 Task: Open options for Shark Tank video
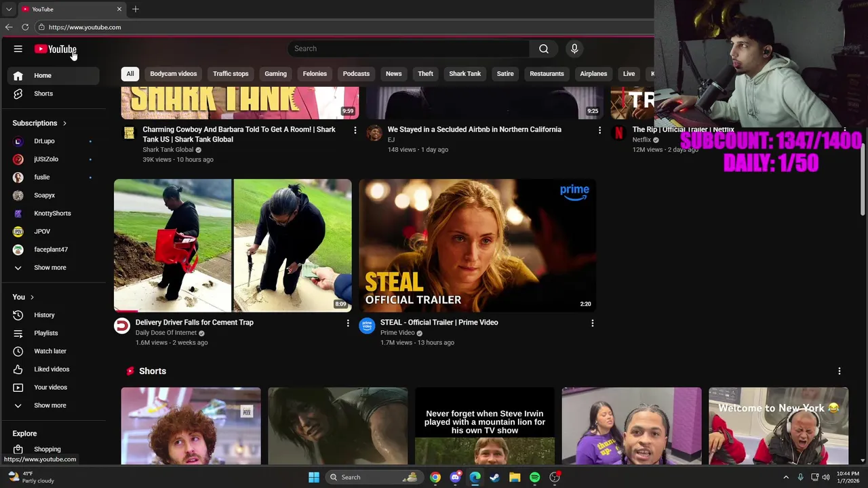coord(355,129)
